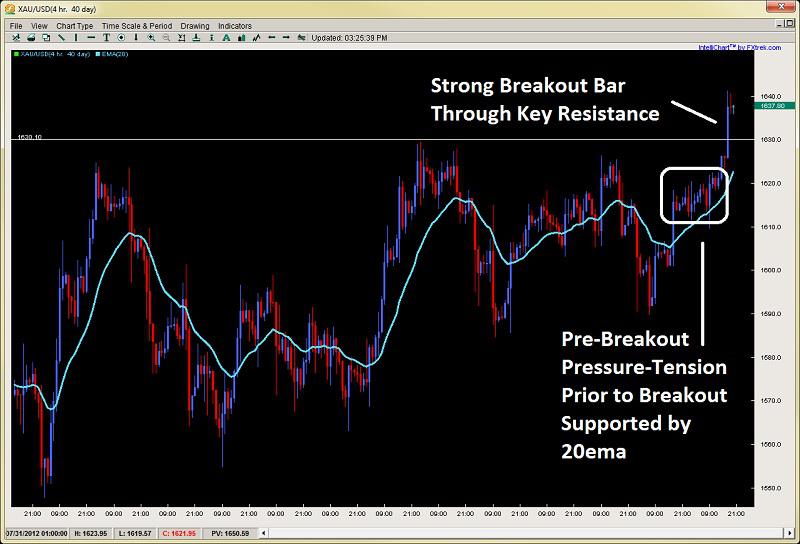Viewport: 800px width, 544px height.
Task: Click the horizontal scrollbar right arrow
Action: click(x=790, y=533)
